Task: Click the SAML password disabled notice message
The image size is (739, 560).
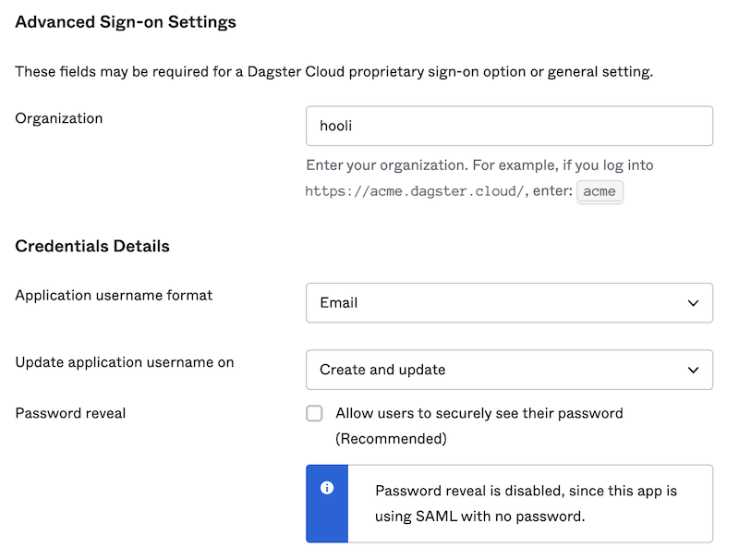Action: pyautogui.click(x=531, y=504)
